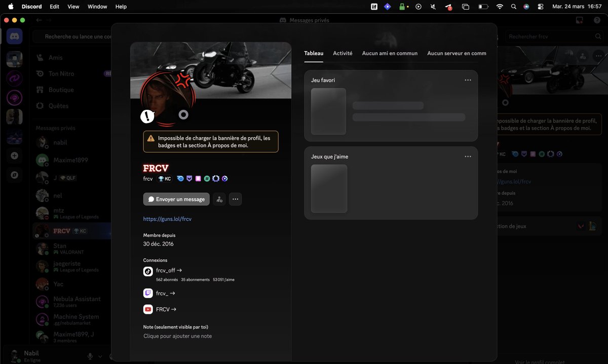Switch to the Activité tab
Screen dimensions: 608x364
pos(343,53)
